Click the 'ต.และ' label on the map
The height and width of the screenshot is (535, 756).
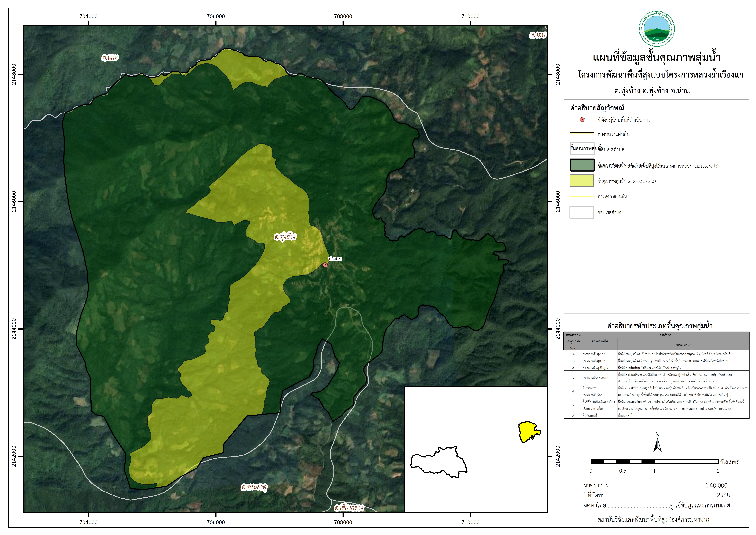(x=110, y=58)
